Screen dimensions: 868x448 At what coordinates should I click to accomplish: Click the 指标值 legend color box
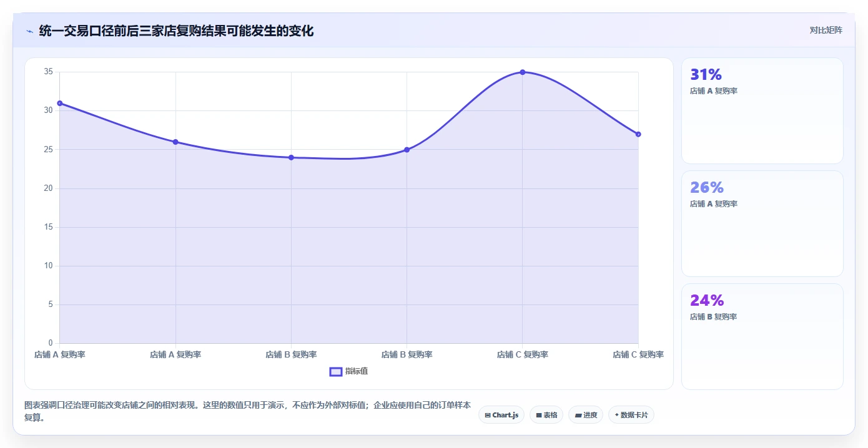(335, 372)
